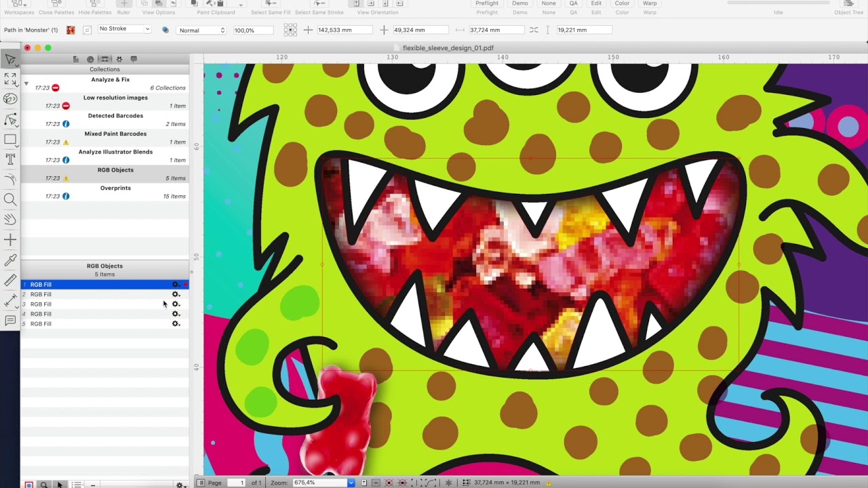Screen dimensions: 868x488
Task: Switch to the Warp workspace
Action: pyautogui.click(x=650, y=3)
